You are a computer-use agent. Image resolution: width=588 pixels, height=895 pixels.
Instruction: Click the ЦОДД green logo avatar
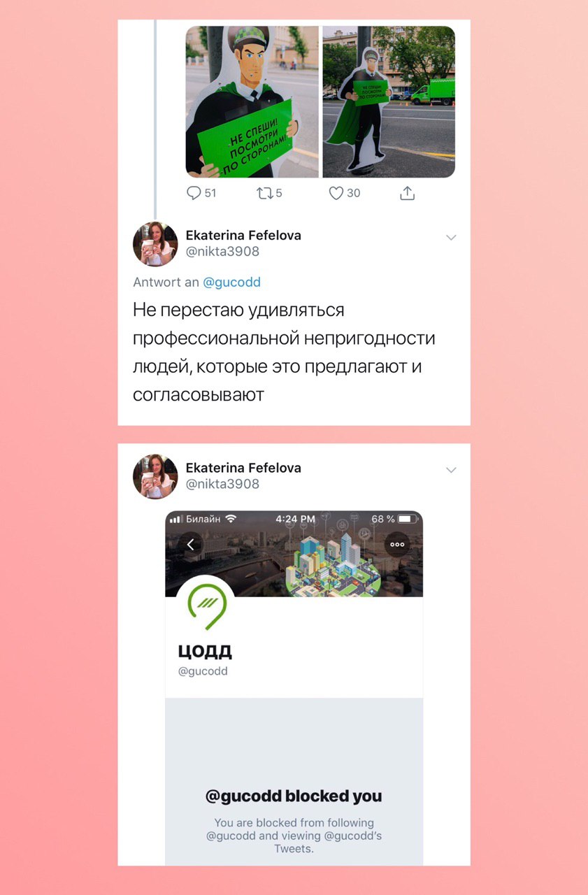click(206, 605)
